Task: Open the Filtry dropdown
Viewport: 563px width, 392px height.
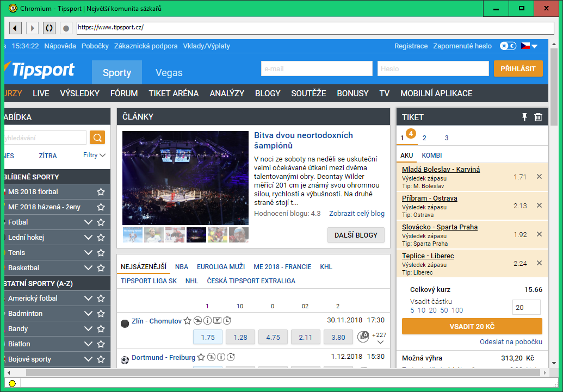Action: (95, 155)
